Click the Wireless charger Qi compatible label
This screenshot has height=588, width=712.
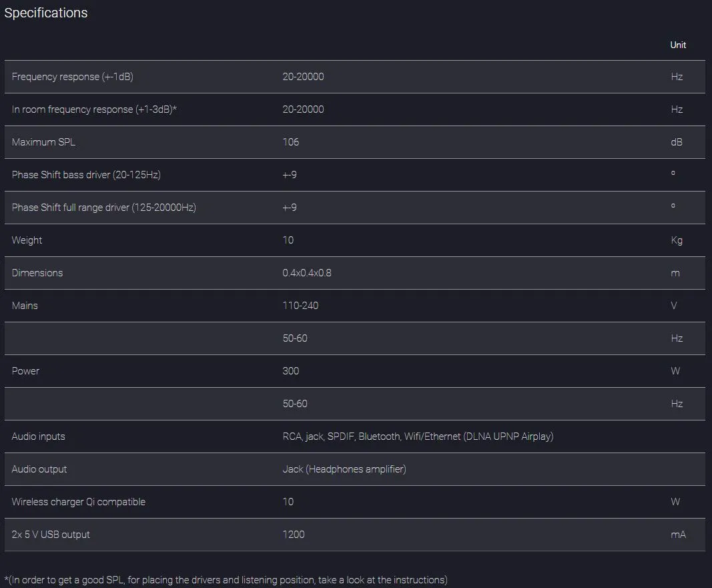[79, 502]
